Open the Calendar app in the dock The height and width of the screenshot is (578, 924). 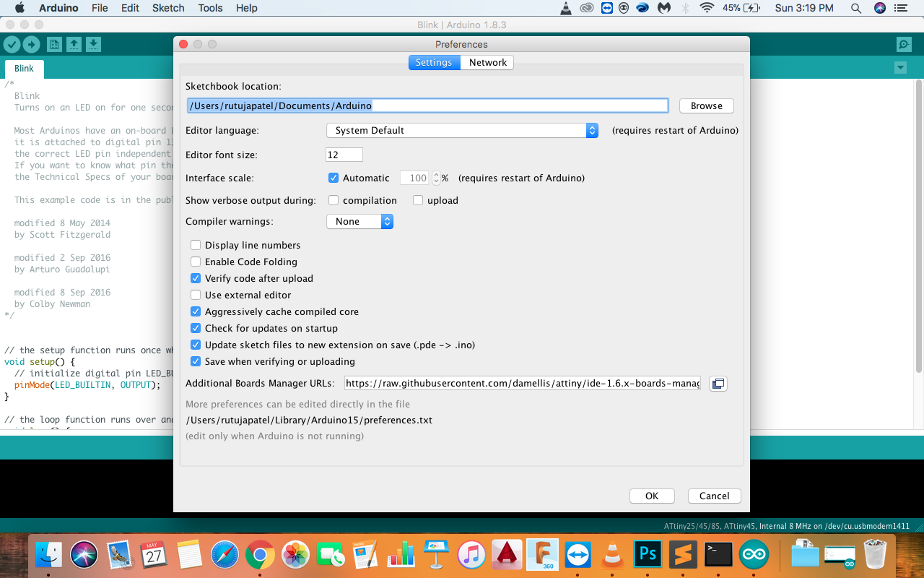[x=154, y=555]
